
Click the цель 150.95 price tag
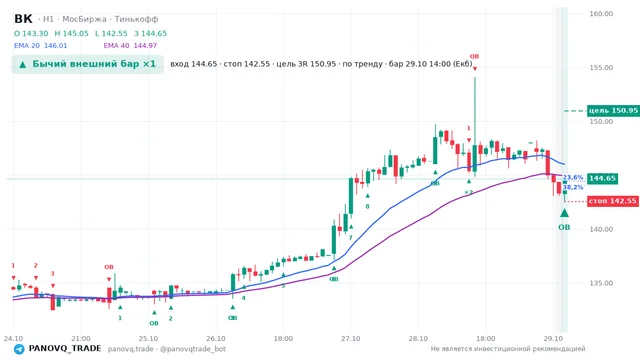click(x=613, y=111)
